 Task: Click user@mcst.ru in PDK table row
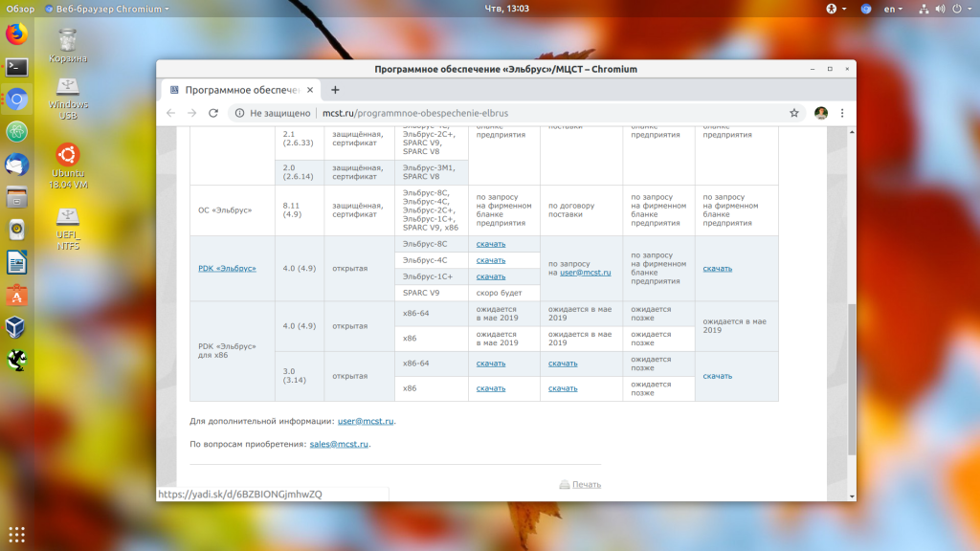[x=585, y=273]
